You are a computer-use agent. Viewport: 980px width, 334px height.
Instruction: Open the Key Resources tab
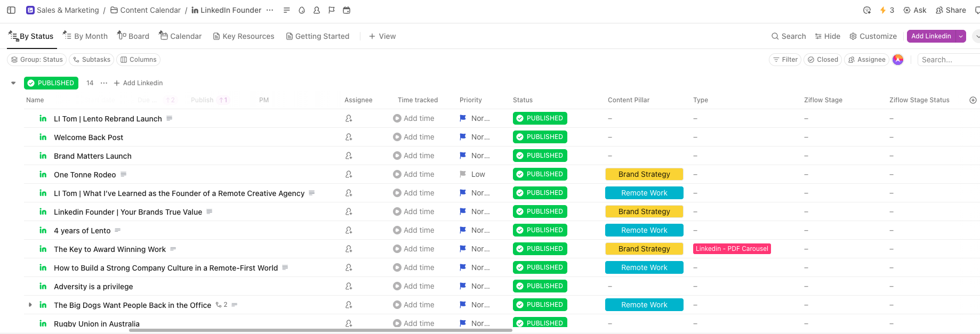[244, 36]
